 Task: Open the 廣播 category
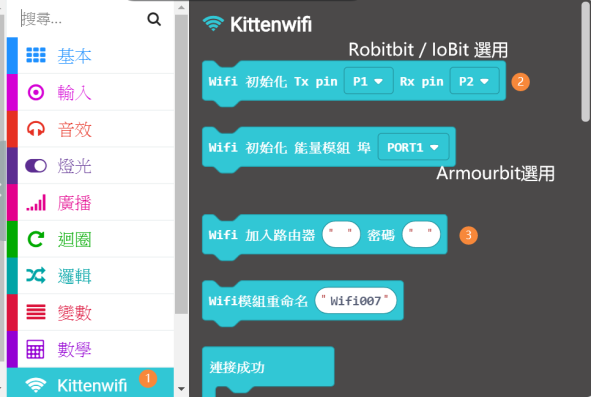point(90,202)
